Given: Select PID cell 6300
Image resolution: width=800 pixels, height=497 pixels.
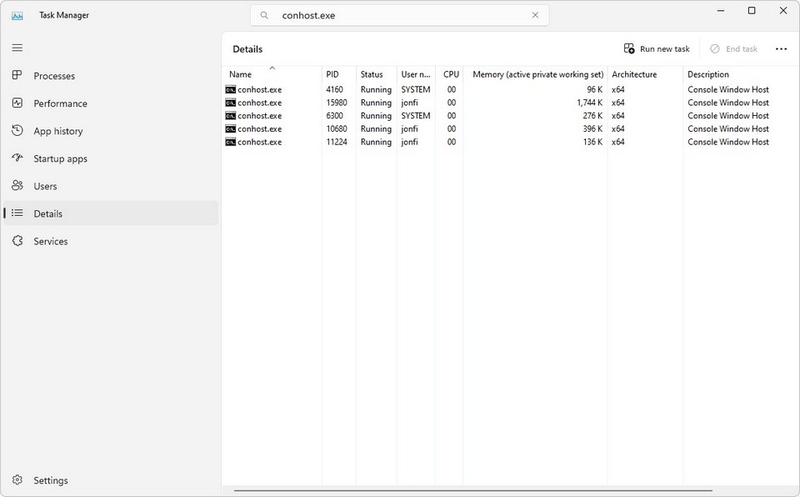Looking at the screenshot, I should (x=334, y=116).
